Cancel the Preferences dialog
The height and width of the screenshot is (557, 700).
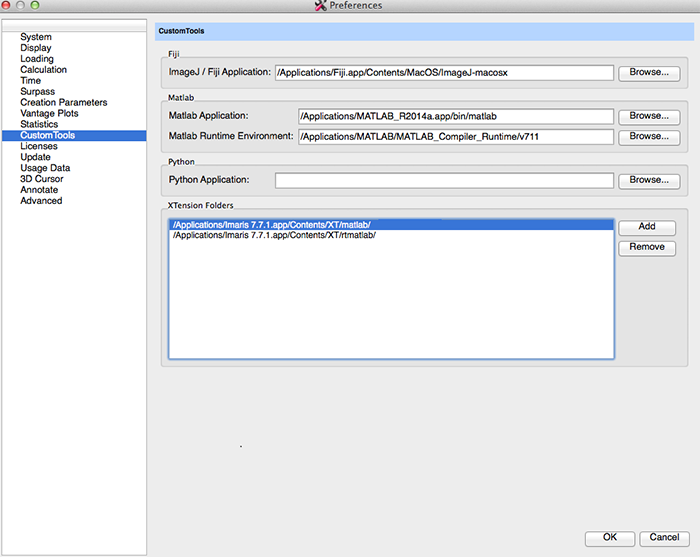(x=664, y=538)
